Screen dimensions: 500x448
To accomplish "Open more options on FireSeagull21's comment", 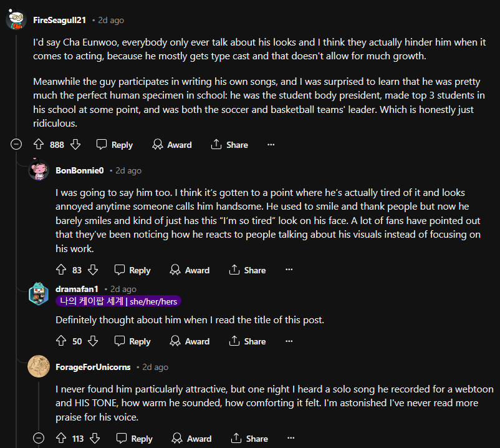I will [271, 145].
